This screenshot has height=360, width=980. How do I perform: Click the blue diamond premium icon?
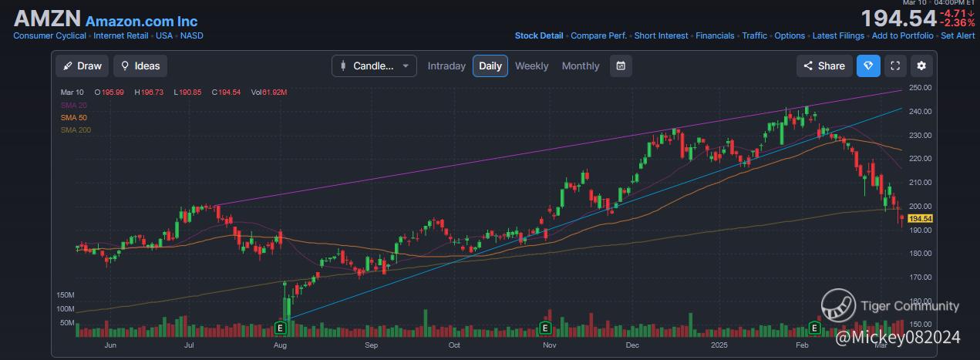pos(868,66)
